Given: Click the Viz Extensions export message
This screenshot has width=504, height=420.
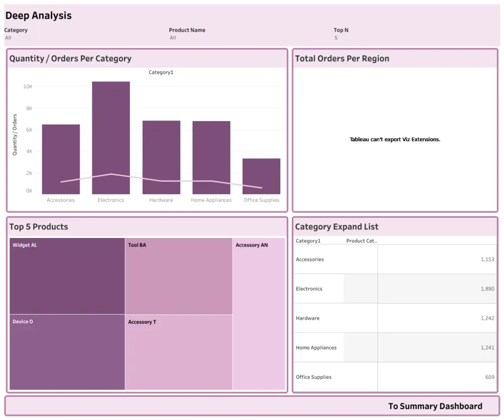Looking at the screenshot, I should (395, 139).
